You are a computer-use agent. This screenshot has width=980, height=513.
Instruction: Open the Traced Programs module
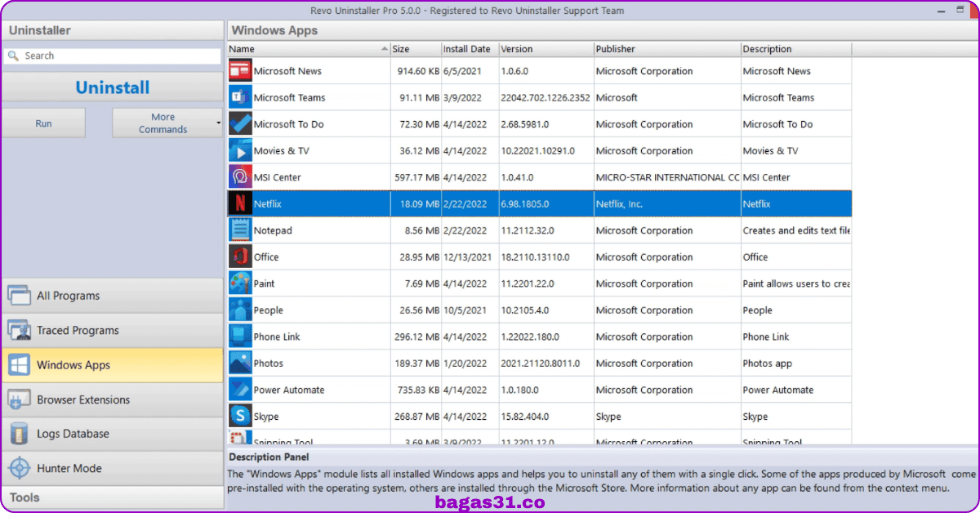(x=112, y=330)
